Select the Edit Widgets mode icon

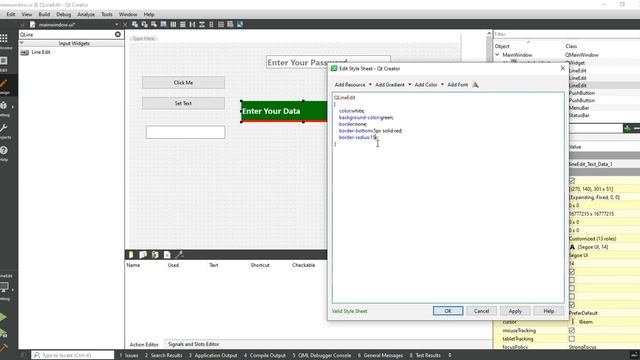click(135, 24)
